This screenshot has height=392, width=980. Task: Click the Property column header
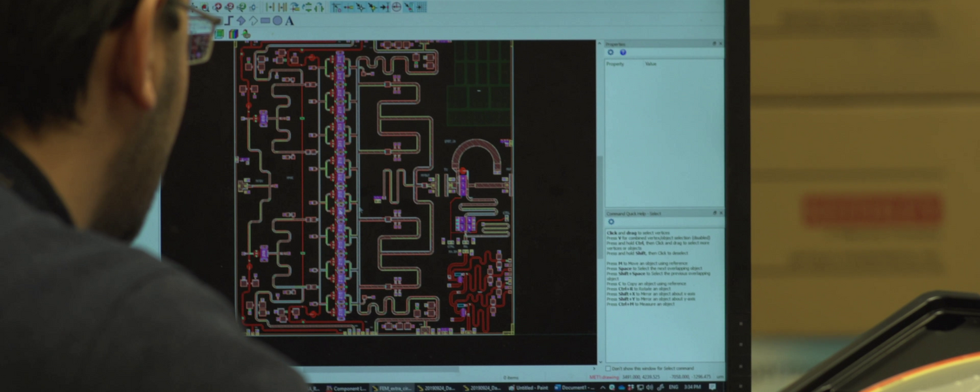pyautogui.click(x=615, y=64)
